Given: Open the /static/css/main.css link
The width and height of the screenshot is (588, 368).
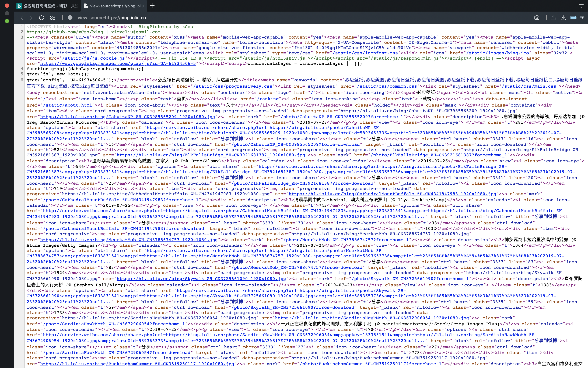Looking at the screenshot, I should [x=529, y=86].
